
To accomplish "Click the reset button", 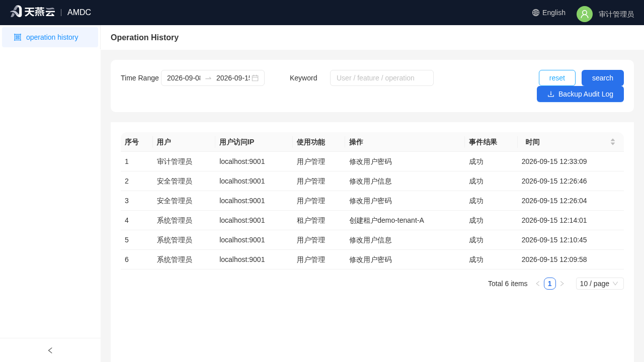I will 557,78.
